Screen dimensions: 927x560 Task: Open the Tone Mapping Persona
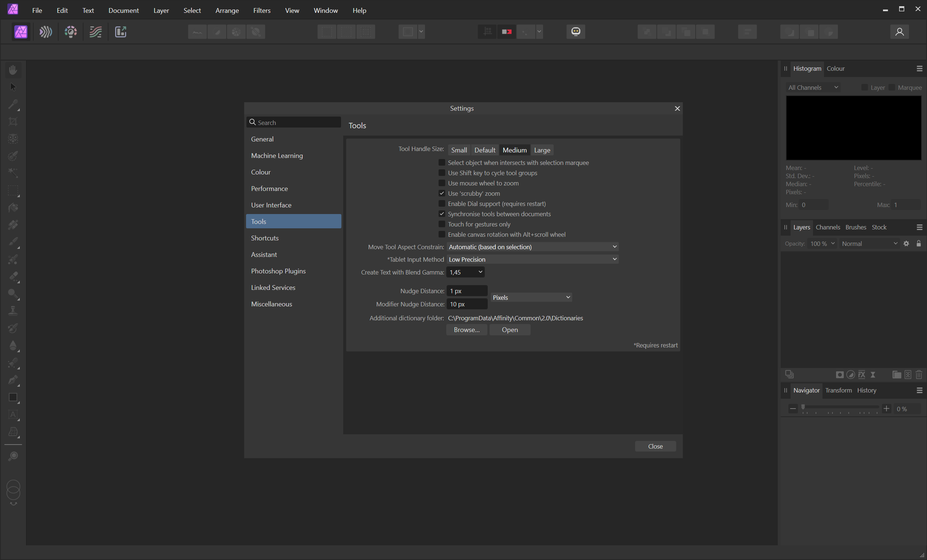point(96,32)
